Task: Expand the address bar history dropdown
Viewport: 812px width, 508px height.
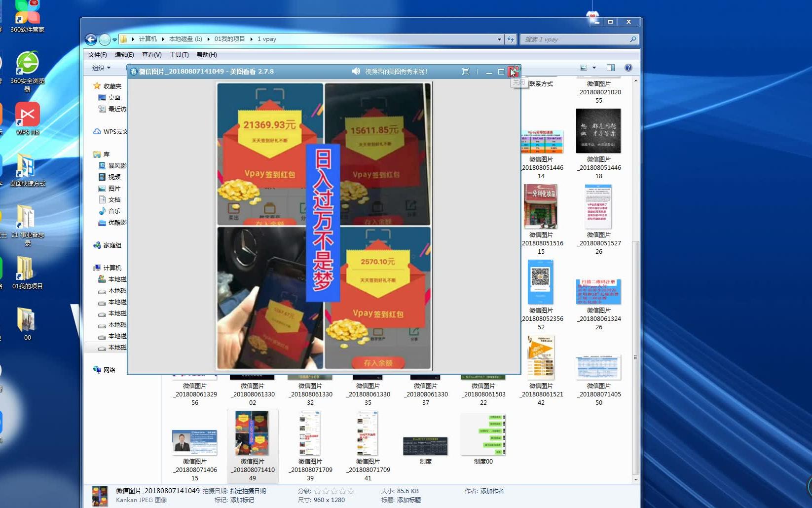Action: [x=499, y=39]
